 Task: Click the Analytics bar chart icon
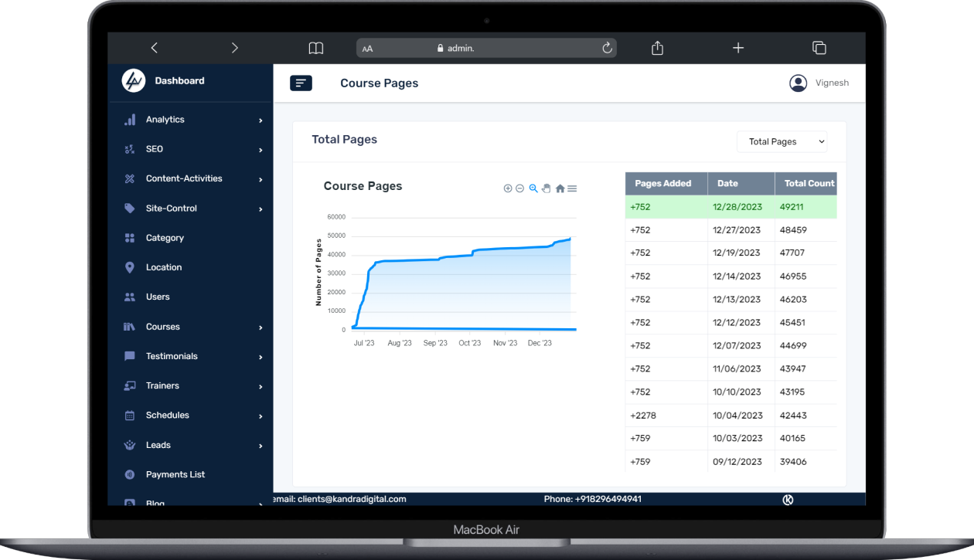point(130,120)
